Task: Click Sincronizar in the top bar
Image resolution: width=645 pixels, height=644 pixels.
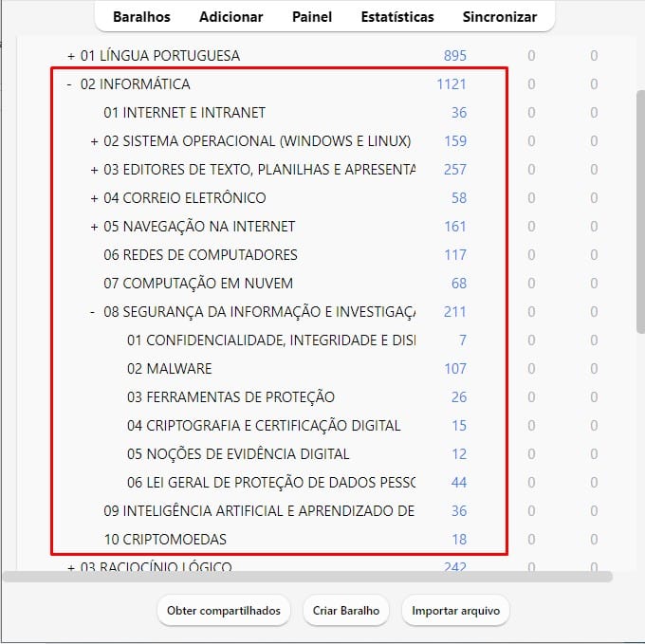Action: tap(499, 17)
